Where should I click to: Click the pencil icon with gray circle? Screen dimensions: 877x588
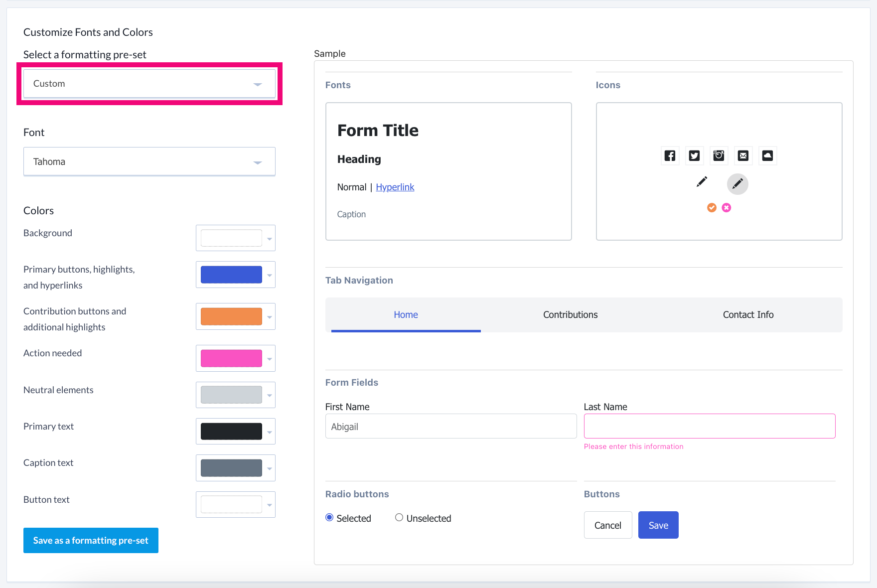(x=737, y=184)
